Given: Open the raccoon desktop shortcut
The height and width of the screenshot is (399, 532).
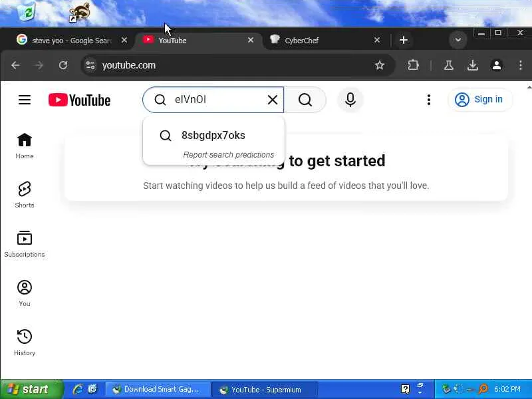Looking at the screenshot, I should tap(79, 13).
